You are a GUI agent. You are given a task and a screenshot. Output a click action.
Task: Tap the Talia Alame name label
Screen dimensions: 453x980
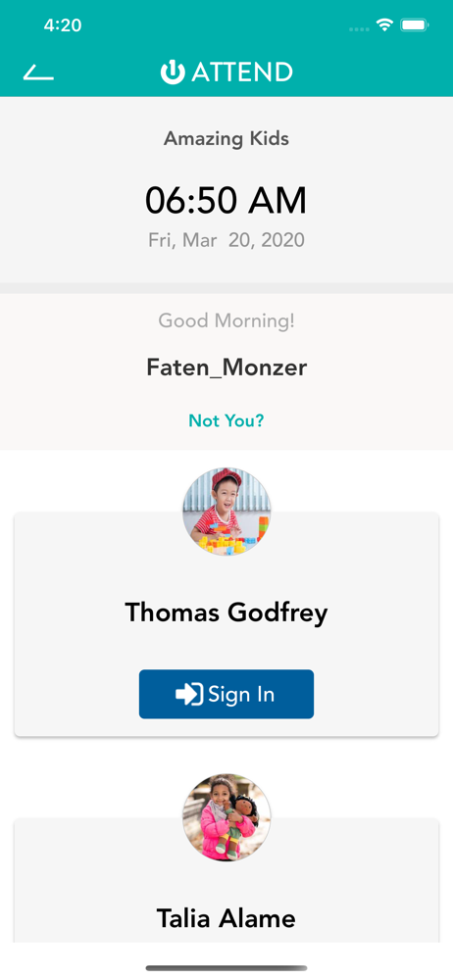pos(226,918)
